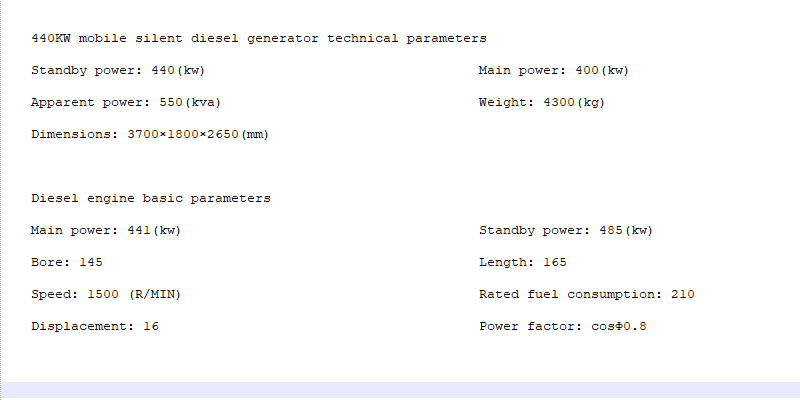Image resolution: width=800 pixels, height=400 pixels.
Task: Select the Displacement: 16 line
Action: 95,327
